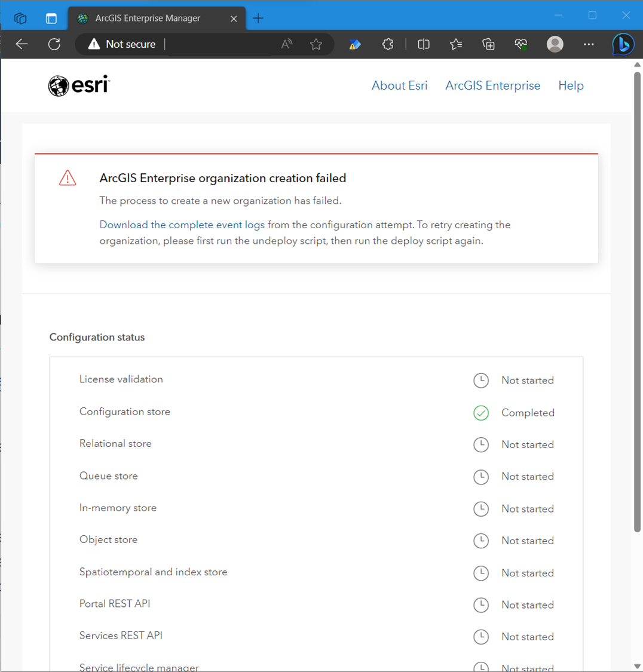Click 'ArcGIS Enterprise organization creation failed' heading
This screenshot has width=643, height=672.
223,178
